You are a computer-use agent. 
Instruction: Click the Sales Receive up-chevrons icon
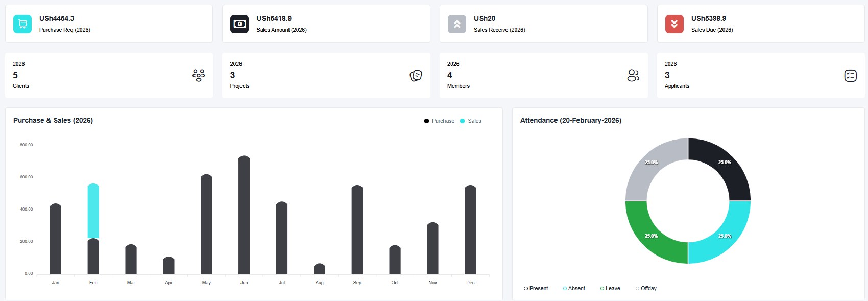pos(457,24)
